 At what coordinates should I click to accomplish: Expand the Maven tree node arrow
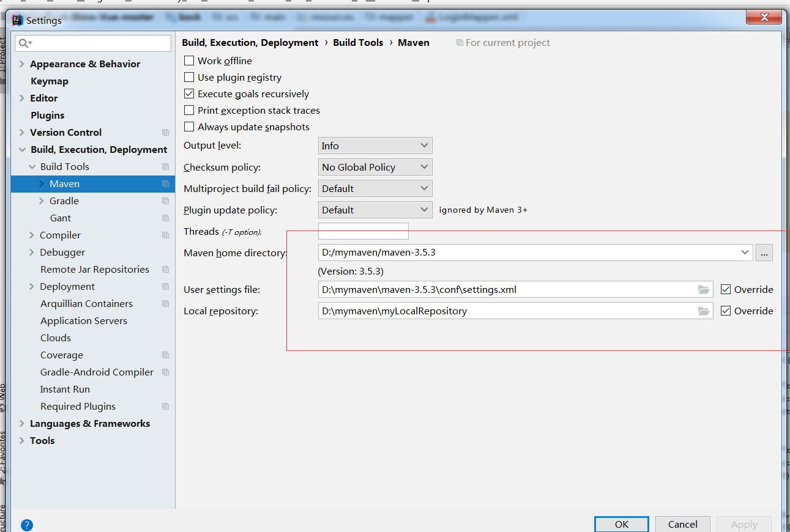42,183
